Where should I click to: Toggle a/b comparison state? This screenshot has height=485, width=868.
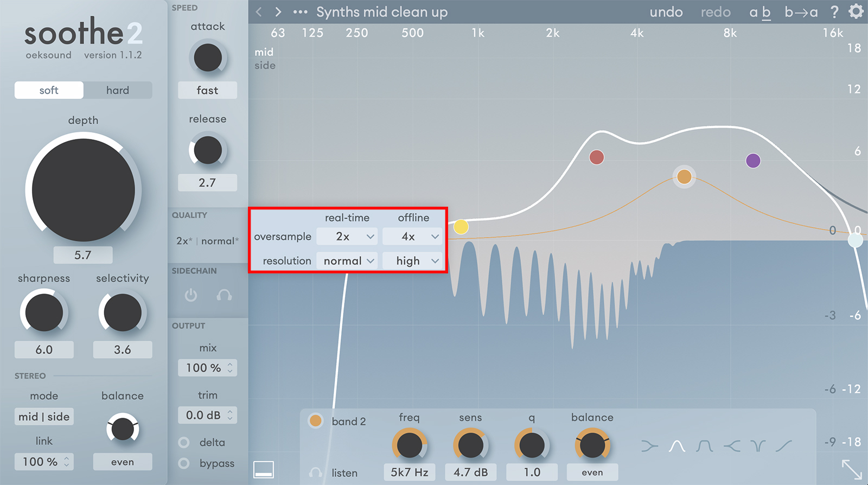pos(760,12)
